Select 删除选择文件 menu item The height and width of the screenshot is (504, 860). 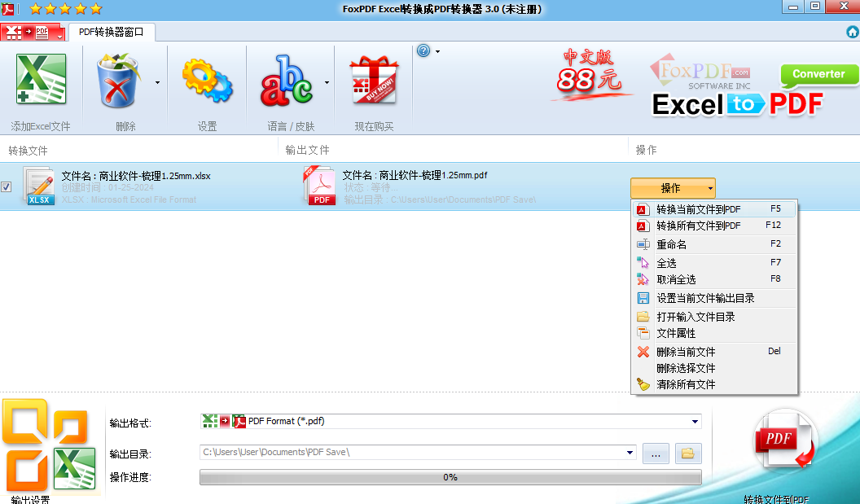[715, 368]
